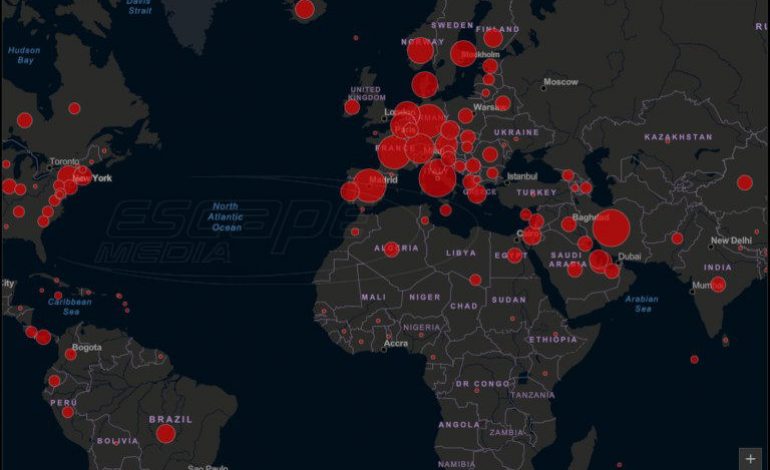
Task: Select the Accra city label
Action: (x=396, y=343)
